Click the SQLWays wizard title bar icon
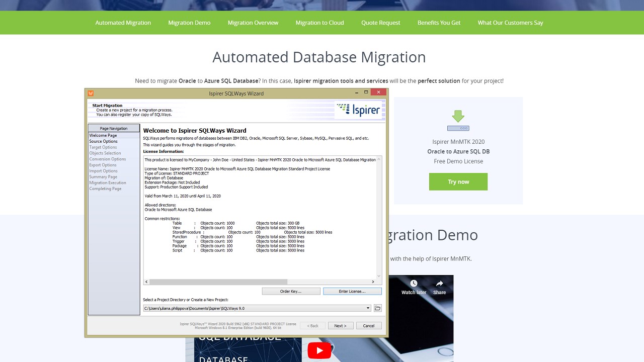This screenshot has height=362, width=644. click(x=91, y=93)
